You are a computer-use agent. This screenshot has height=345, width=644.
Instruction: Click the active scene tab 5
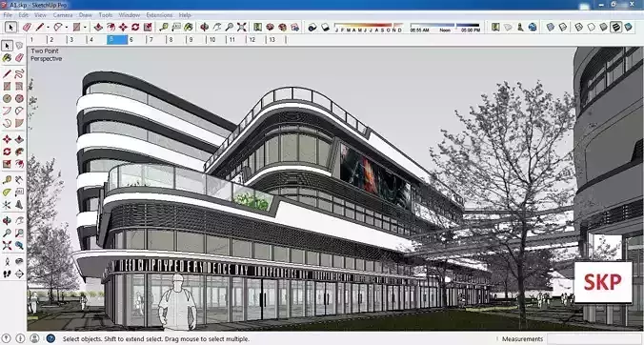(117, 40)
